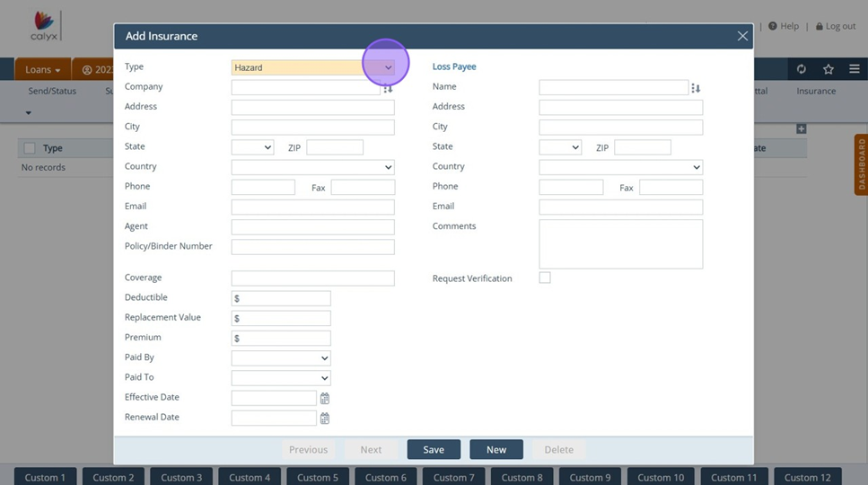Click the Company lookup sort icon
The width and height of the screenshot is (868, 485).
pos(389,88)
